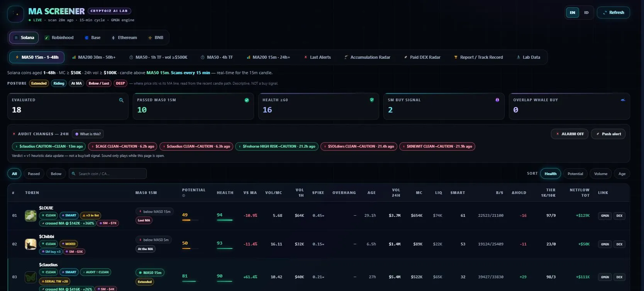
Task: Click the Potential column info icon
Action: tap(183, 196)
